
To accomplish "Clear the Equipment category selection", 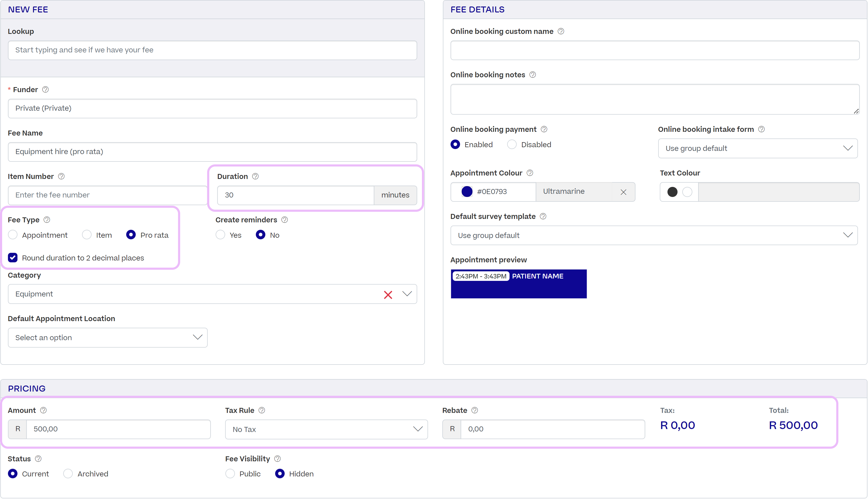I will tap(388, 294).
